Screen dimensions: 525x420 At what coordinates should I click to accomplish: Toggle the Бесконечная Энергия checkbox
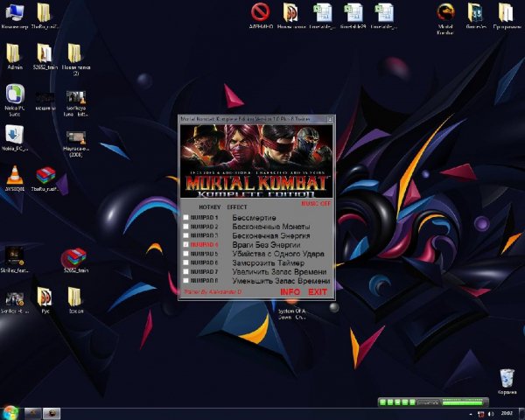click(185, 235)
